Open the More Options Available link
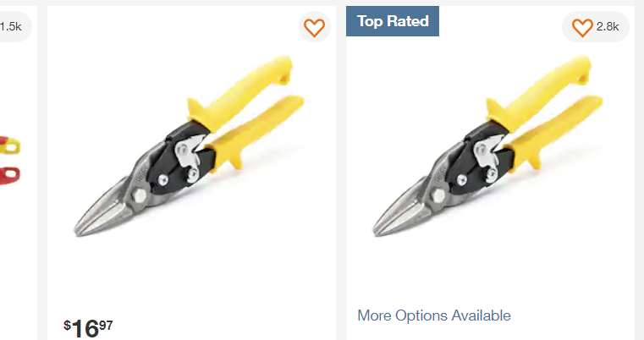Image resolution: width=644 pixels, height=340 pixels. click(x=434, y=315)
